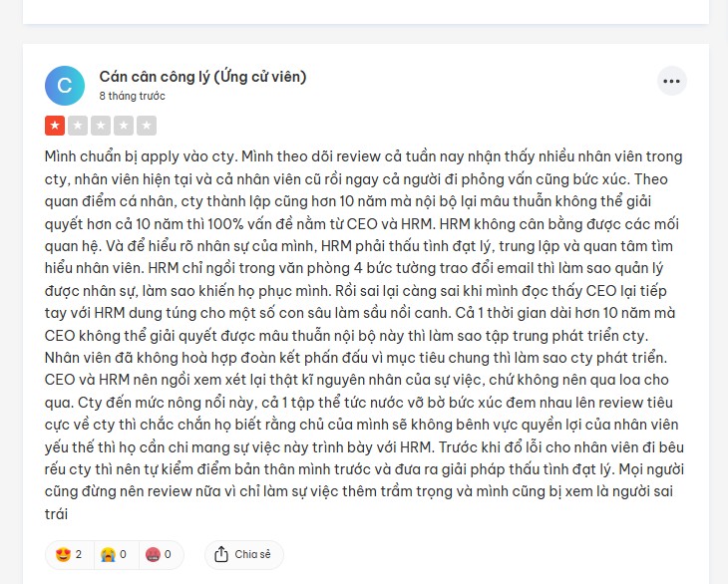Click the Ứng cử viên label in the header
Image resolution: width=728 pixels, height=584 pixels.
pyautogui.click(x=260, y=77)
